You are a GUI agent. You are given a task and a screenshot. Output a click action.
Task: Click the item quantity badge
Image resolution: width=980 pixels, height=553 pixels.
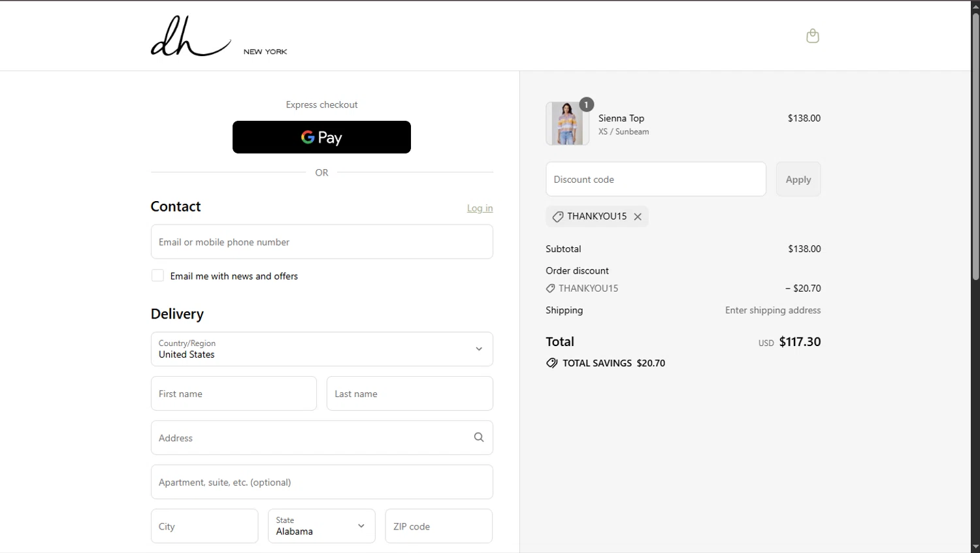(x=587, y=104)
